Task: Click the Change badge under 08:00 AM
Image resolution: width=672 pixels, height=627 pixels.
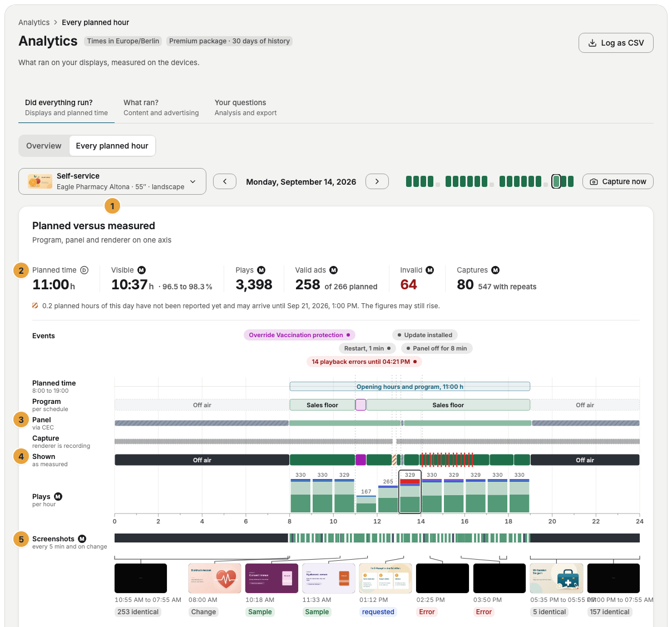Action: [x=204, y=612]
